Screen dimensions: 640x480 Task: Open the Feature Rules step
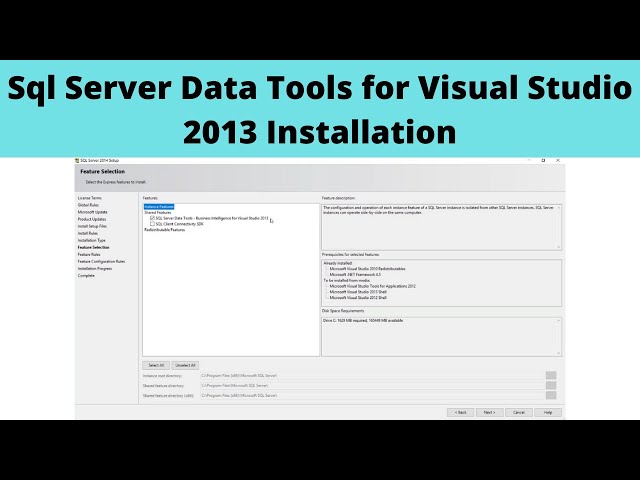click(x=89, y=254)
